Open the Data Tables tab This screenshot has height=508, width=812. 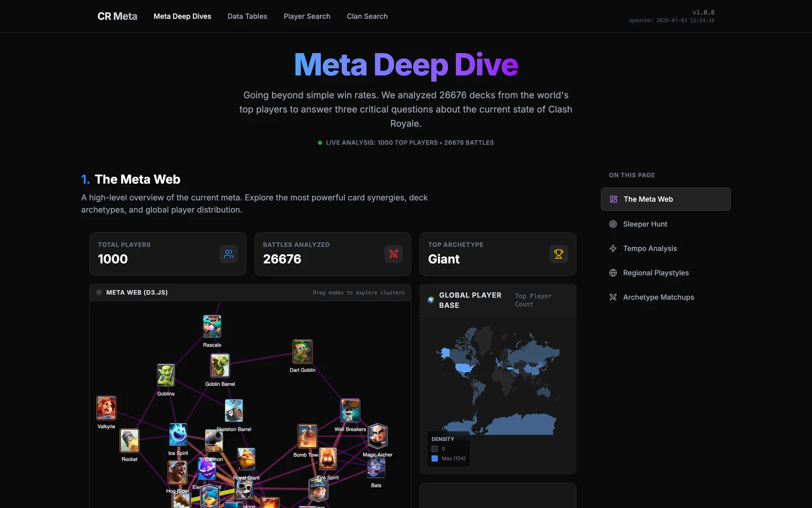[x=247, y=16]
